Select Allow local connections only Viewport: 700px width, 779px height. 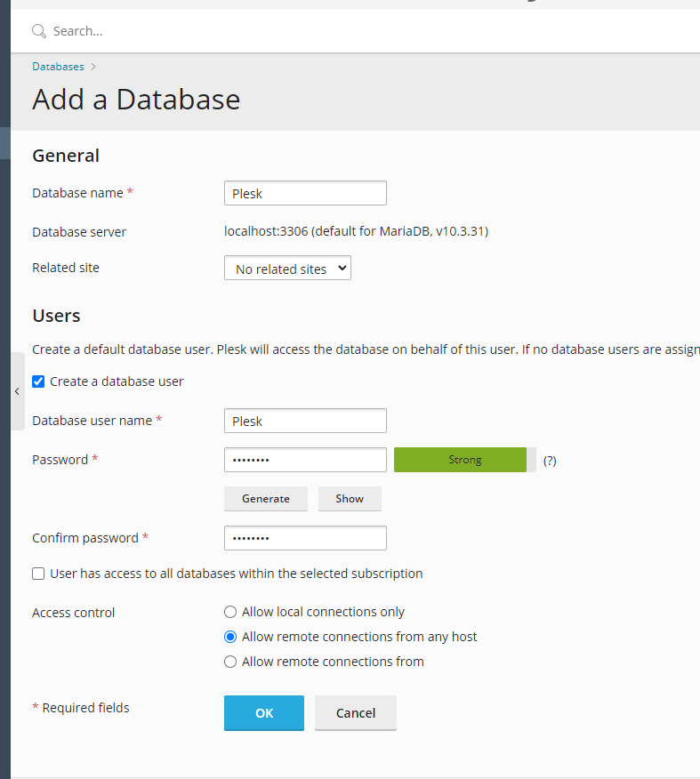click(230, 612)
